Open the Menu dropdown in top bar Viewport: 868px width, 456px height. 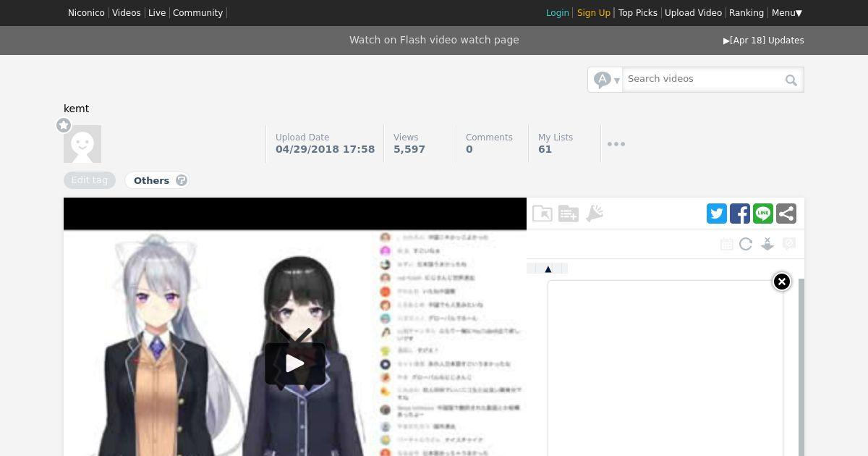click(x=787, y=13)
